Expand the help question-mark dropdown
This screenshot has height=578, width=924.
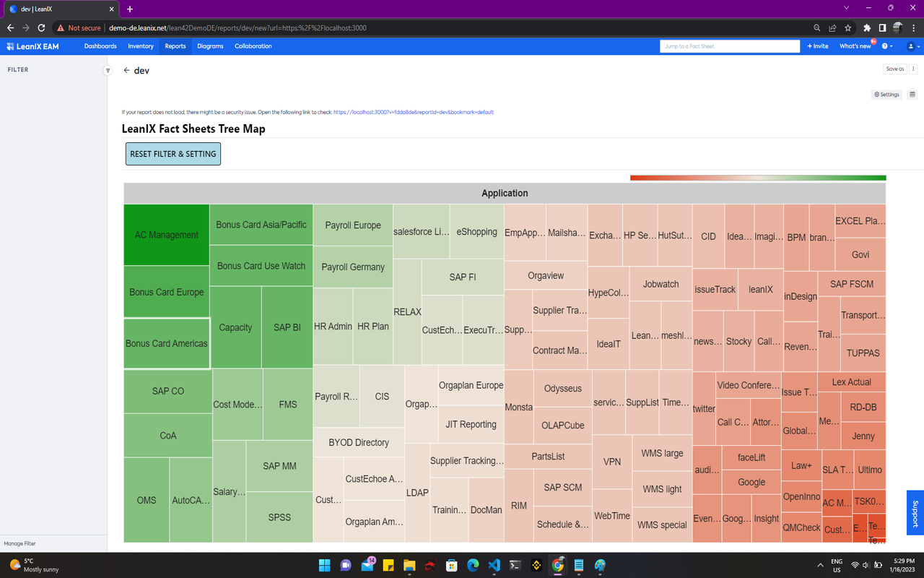(887, 46)
